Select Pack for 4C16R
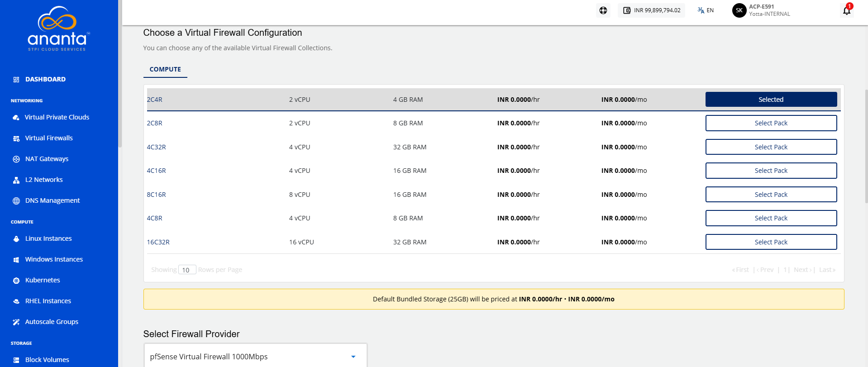 [771, 171]
